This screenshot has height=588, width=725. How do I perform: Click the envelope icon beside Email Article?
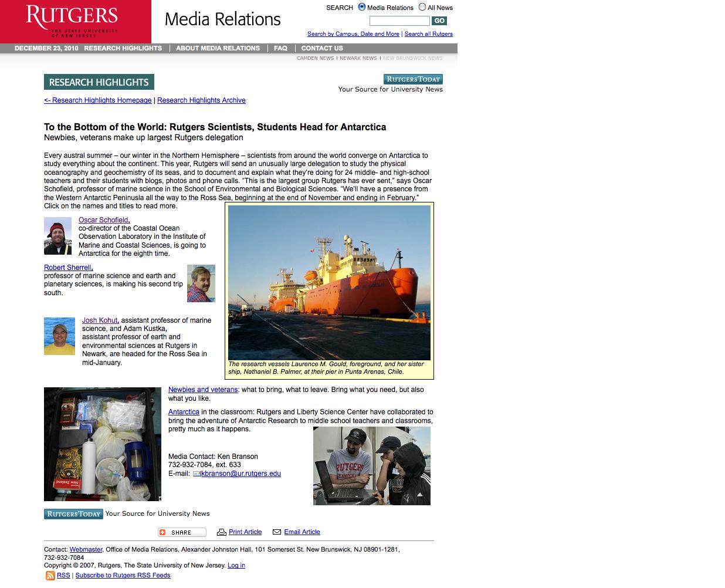coord(277,532)
